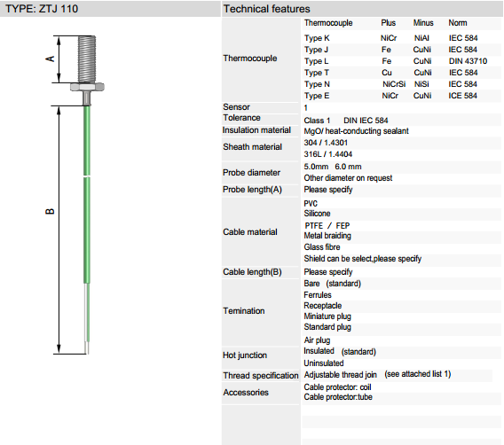
Task: Click the 'Miniature plug' termination option
Action: coord(327,316)
